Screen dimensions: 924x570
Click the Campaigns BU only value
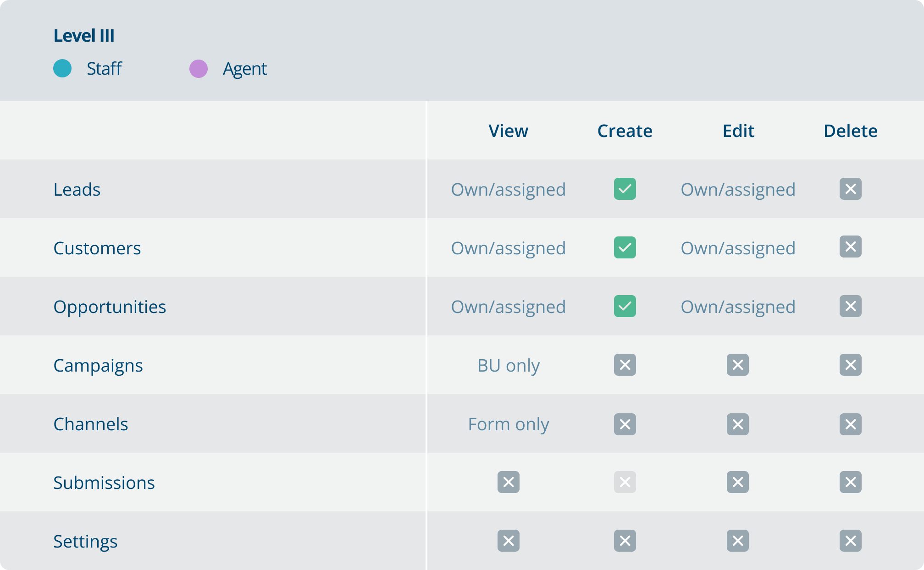click(508, 365)
